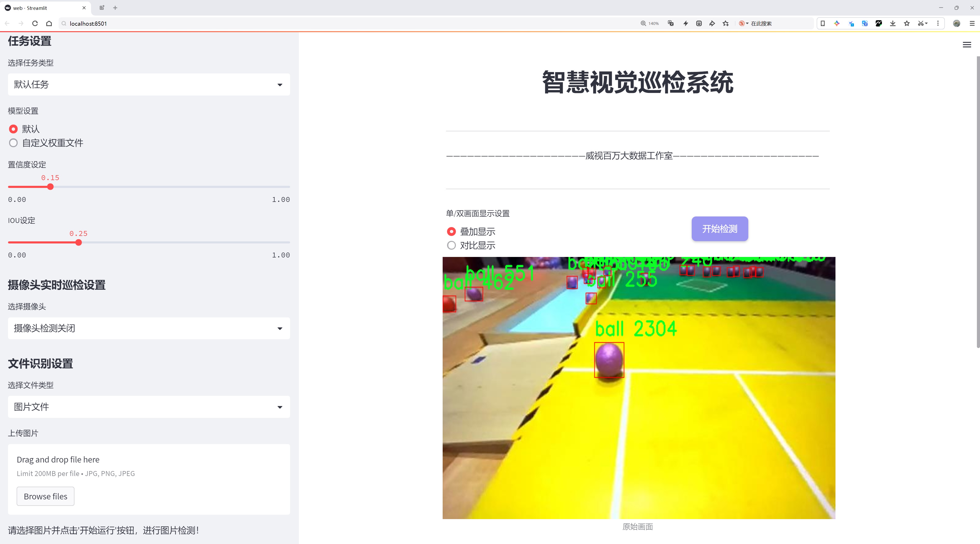Screen dimensions: 980x544
Task: Click the 开始检测 button
Action: tap(720, 229)
